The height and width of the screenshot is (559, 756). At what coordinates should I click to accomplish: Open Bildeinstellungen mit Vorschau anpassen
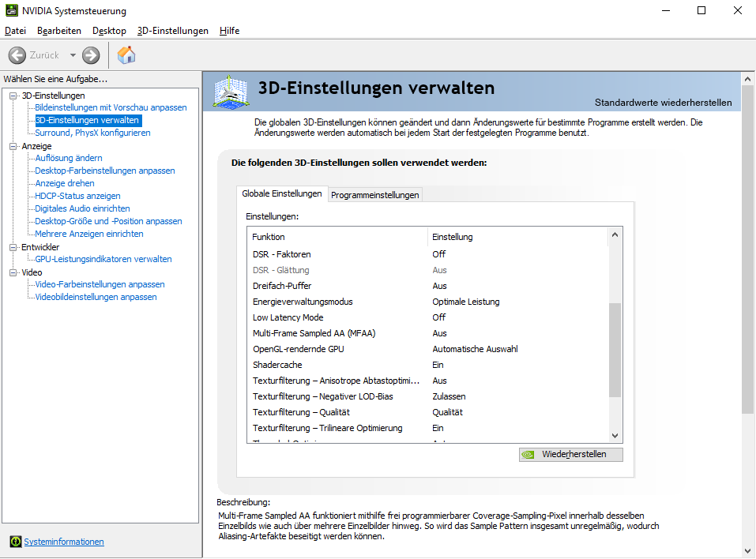[x=111, y=107]
